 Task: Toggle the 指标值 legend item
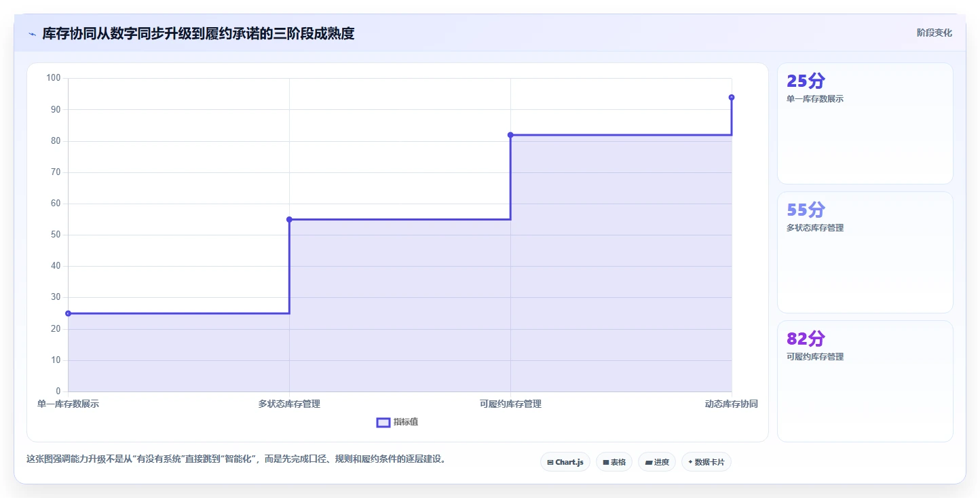pyautogui.click(x=398, y=422)
